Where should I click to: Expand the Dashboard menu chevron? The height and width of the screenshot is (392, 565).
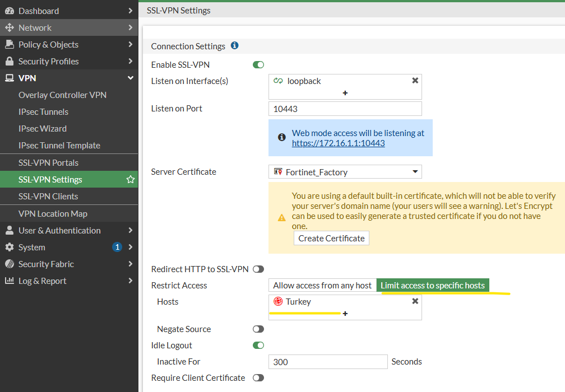131,11
